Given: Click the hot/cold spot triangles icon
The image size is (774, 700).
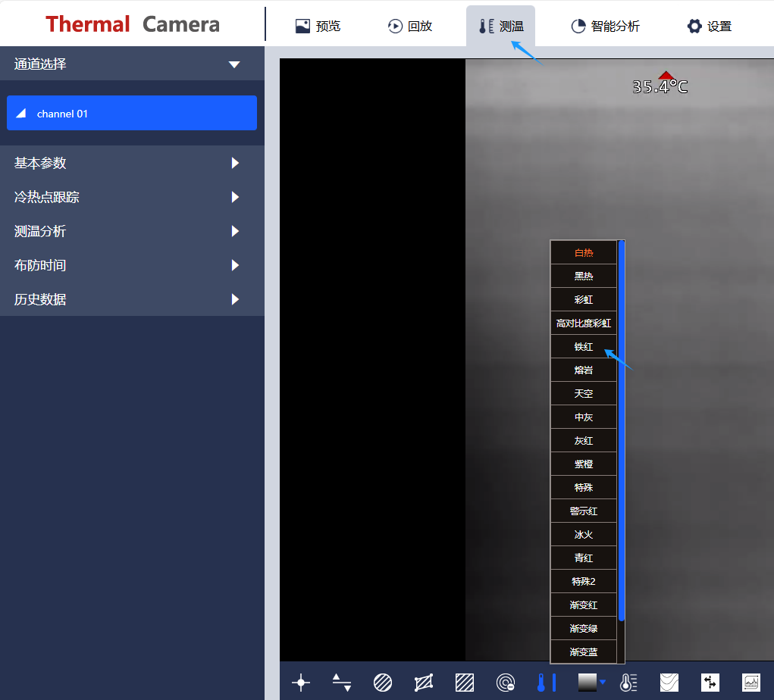Looking at the screenshot, I should click(x=342, y=683).
